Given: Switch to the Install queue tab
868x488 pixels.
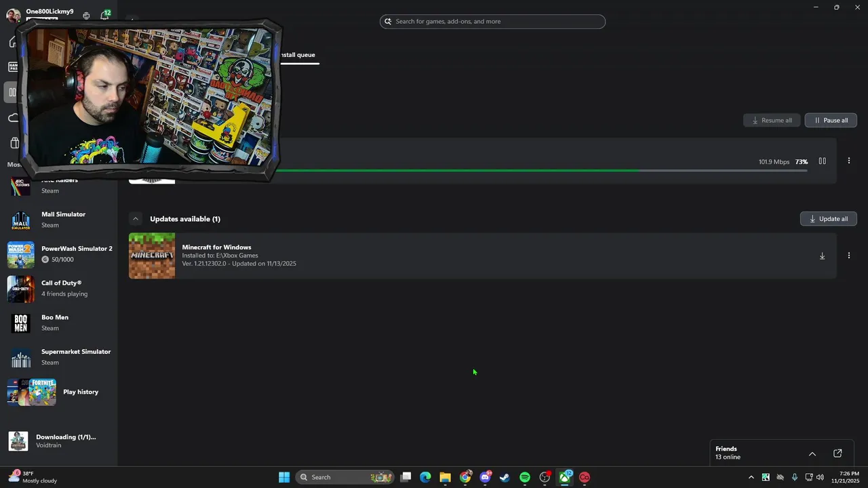Looking at the screenshot, I should [x=298, y=55].
